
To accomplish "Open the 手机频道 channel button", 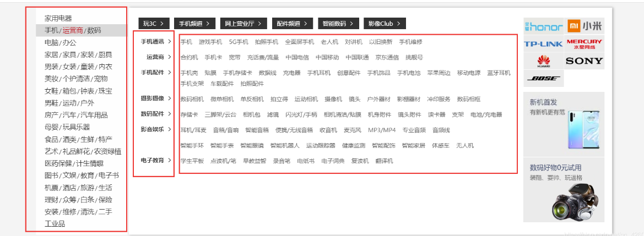I will point(194,24).
